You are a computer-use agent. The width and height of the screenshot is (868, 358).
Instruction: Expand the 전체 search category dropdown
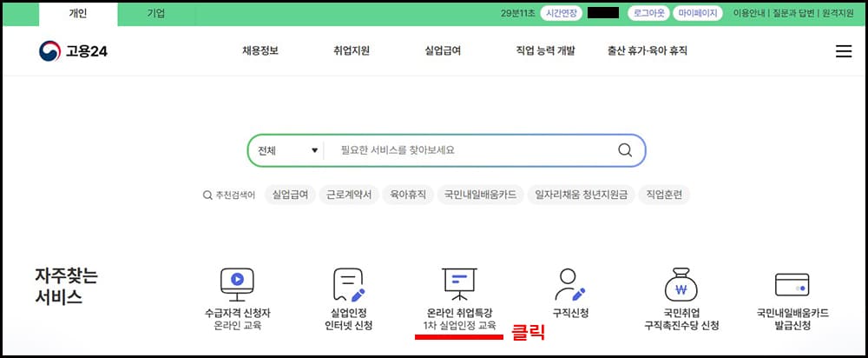pos(288,150)
